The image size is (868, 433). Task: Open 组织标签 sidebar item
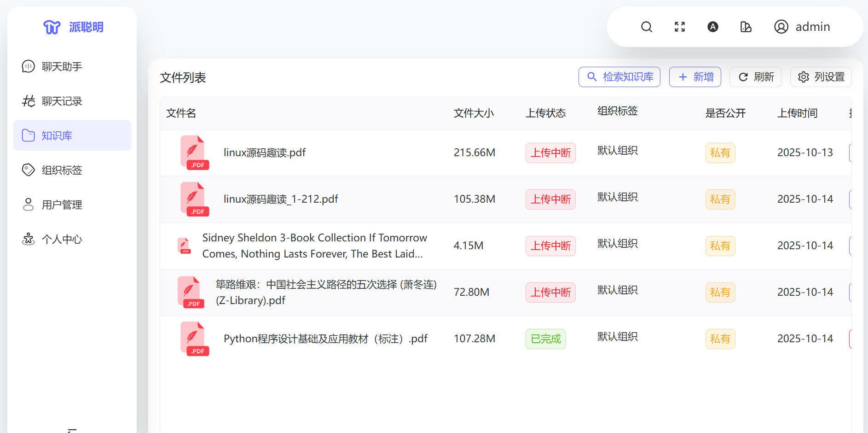(x=72, y=170)
